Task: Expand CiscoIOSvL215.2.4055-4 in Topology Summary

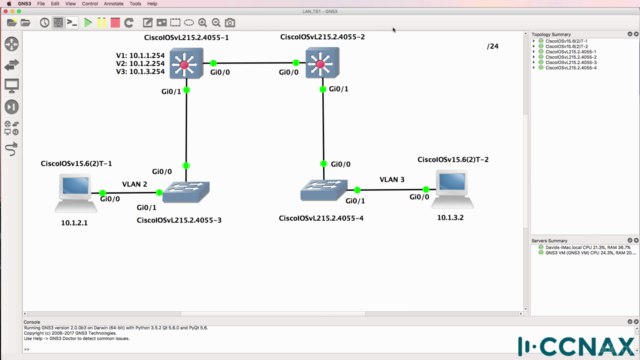Action: [534, 68]
